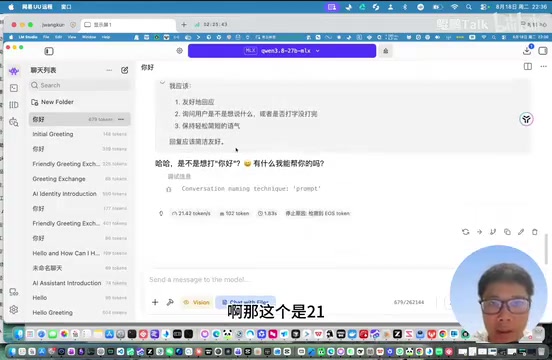Viewport: 552px width, 360px height.
Task: Toggle the Chat with Files chip
Action: coord(245,302)
